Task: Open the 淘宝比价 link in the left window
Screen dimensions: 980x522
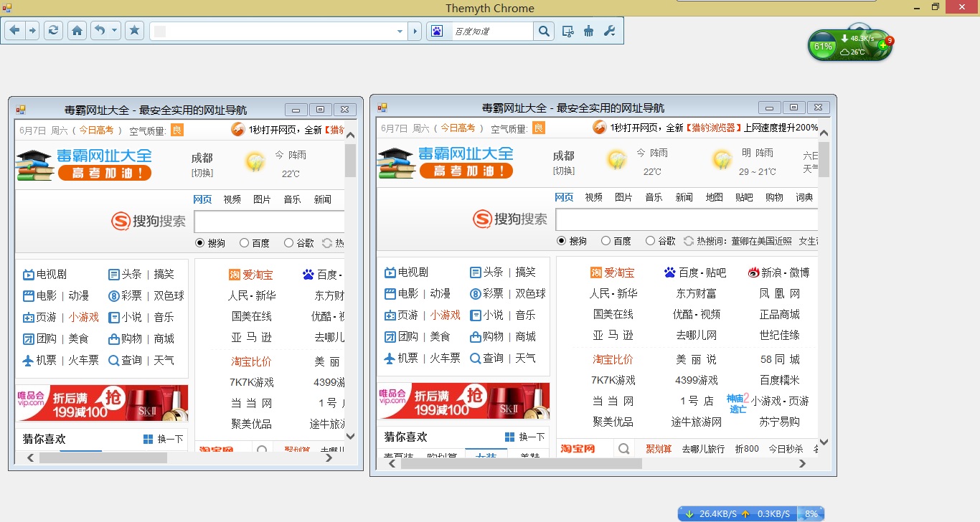Action: click(251, 361)
